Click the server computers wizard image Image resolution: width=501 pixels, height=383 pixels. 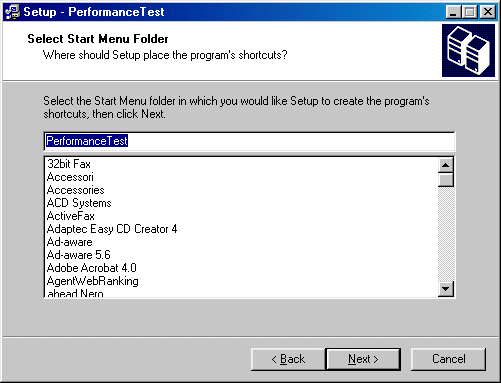click(468, 50)
